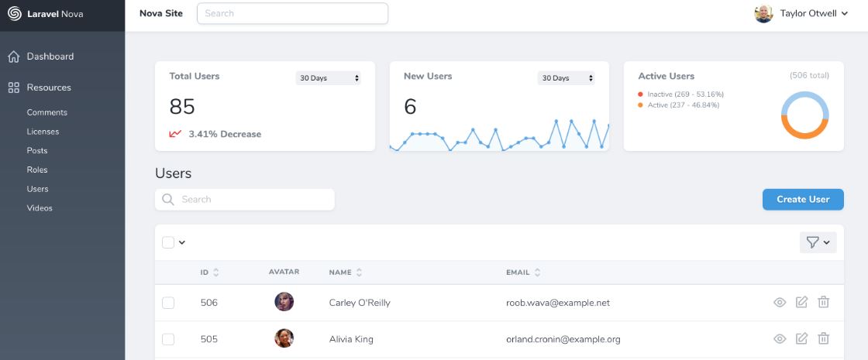Open Dashboard in the sidebar
Screen dimensions: 868x360
pyautogui.click(x=50, y=57)
